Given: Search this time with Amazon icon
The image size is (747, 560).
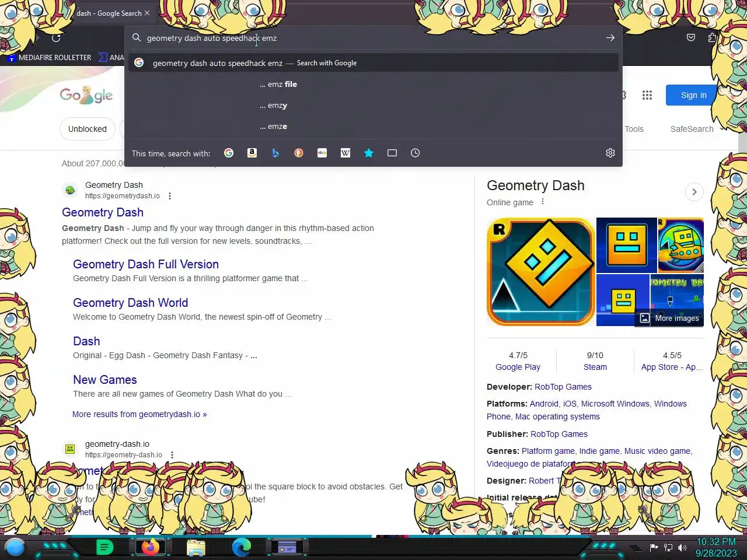Looking at the screenshot, I should [x=252, y=153].
